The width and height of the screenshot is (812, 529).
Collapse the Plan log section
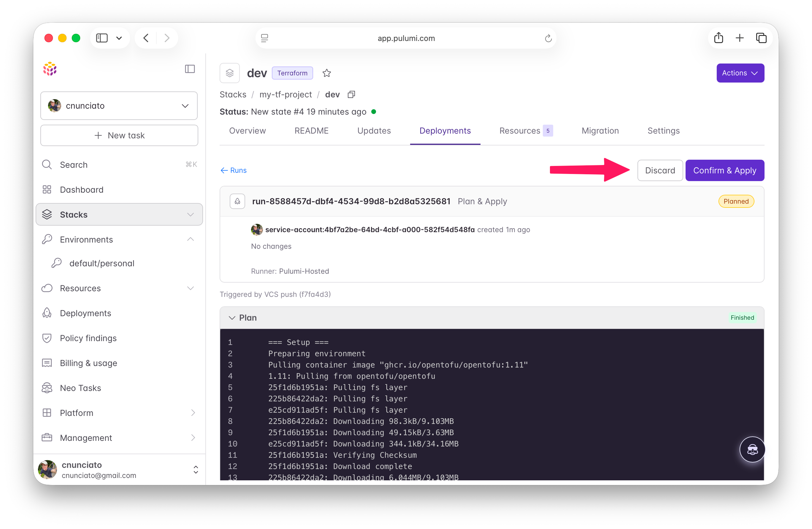click(x=232, y=318)
